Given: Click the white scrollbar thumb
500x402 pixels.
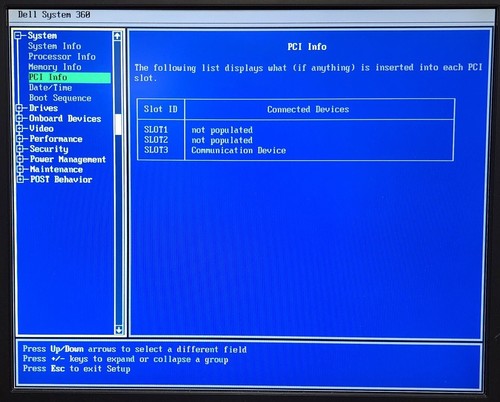Looking at the screenshot, I should pyautogui.click(x=118, y=124).
